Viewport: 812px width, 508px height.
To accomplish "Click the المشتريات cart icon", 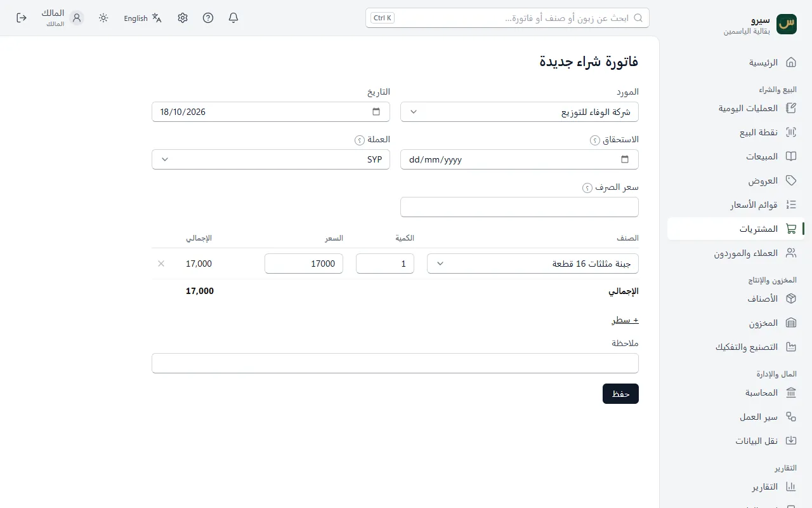I will point(791,229).
